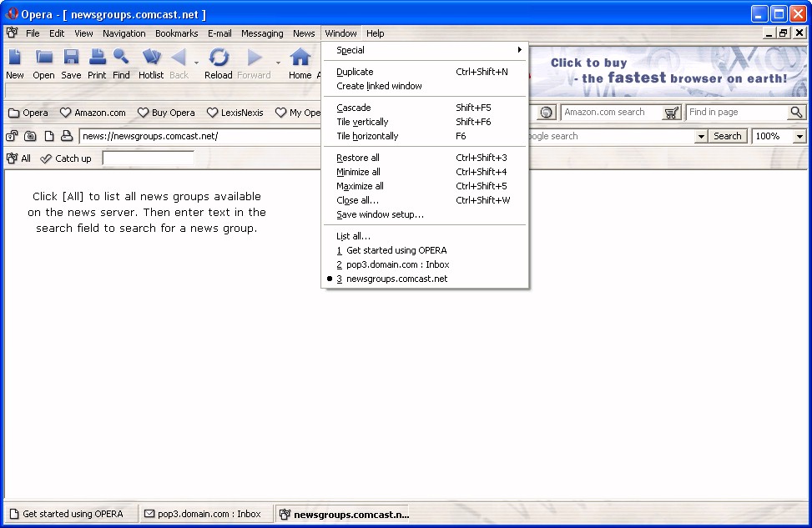This screenshot has width=812, height=528.
Task: Open the Amazon.com bookmark
Action: point(93,113)
